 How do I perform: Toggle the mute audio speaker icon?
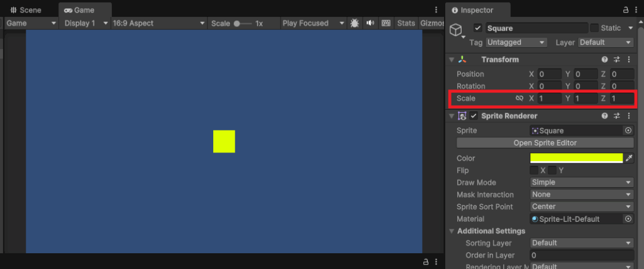[370, 23]
